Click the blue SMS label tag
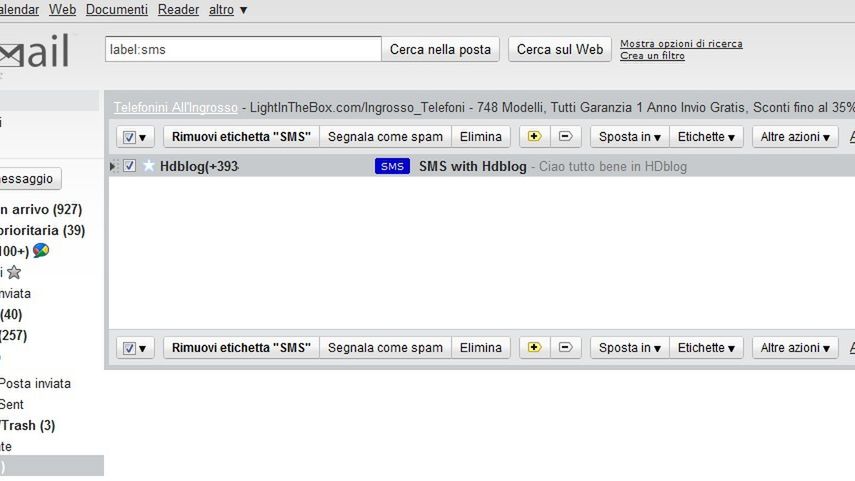855x481 pixels. pyautogui.click(x=392, y=166)
